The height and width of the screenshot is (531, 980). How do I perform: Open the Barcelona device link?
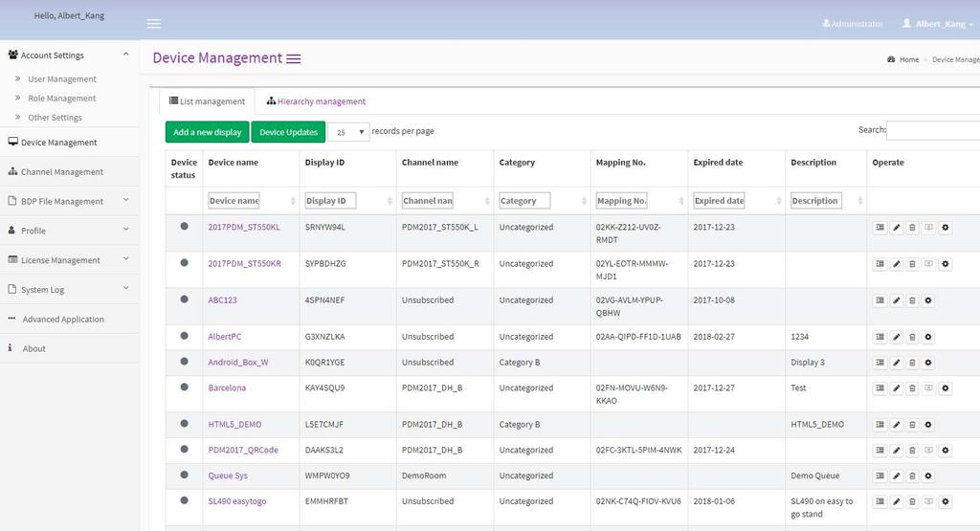point(227,387)
